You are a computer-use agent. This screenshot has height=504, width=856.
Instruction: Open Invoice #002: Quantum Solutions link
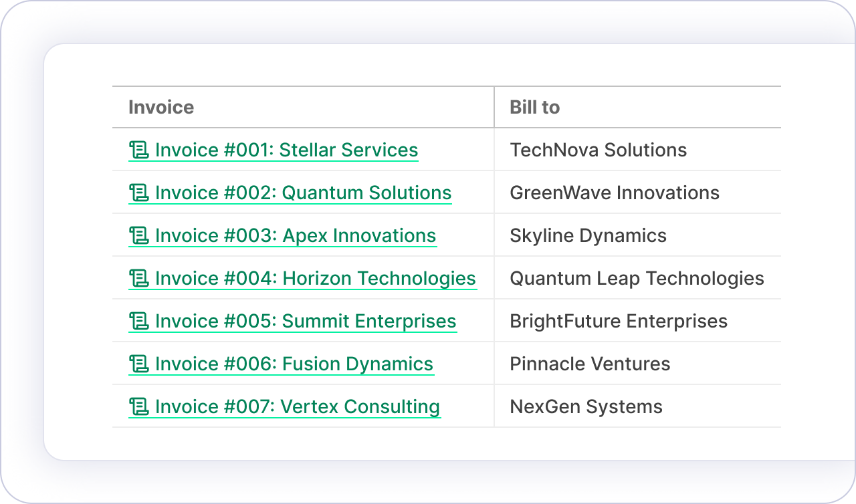(303, 193)
